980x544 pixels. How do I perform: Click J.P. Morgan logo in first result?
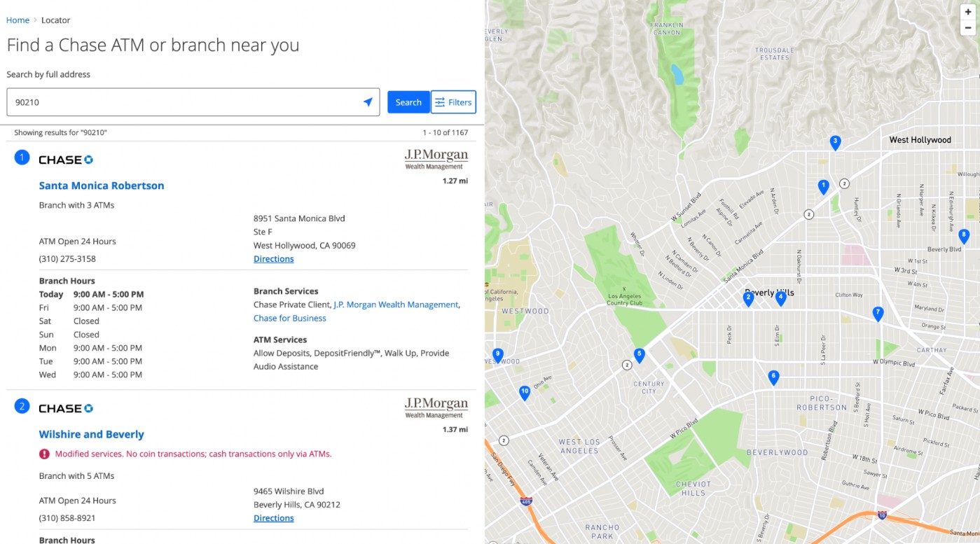point(436,159)
